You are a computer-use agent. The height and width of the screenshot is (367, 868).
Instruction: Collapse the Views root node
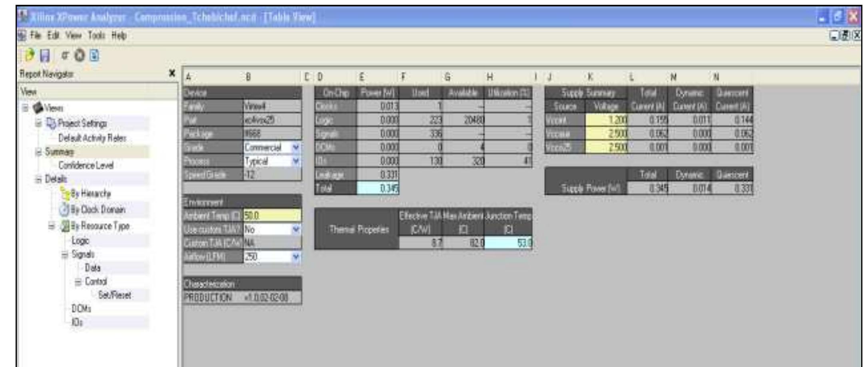point(26,108)
